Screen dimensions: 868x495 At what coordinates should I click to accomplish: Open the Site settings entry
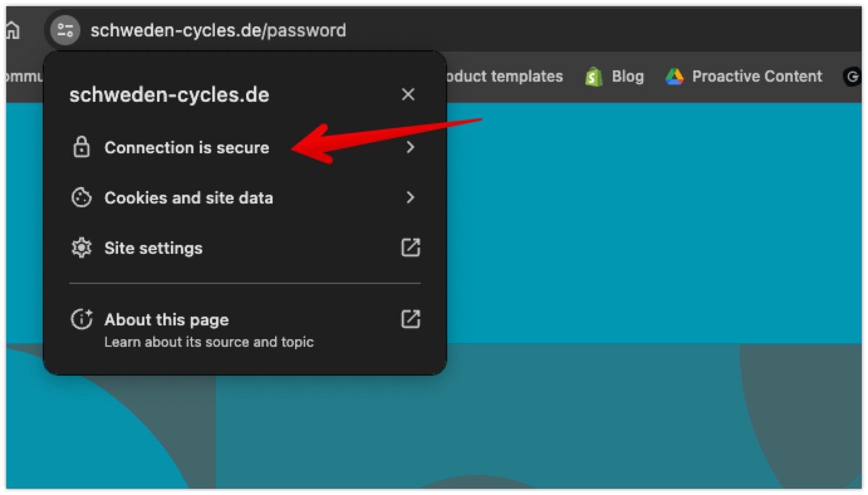pyautogui.click(x=245, y=248)
